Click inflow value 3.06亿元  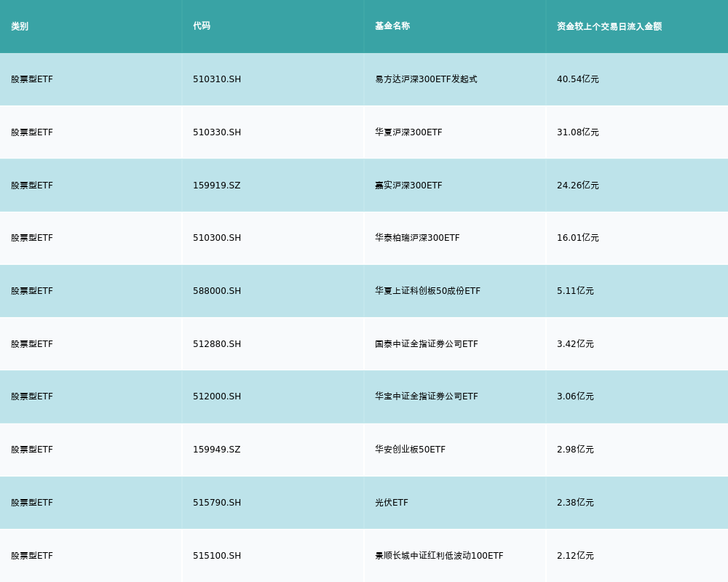pyautogui.click(x=575, y=396)
